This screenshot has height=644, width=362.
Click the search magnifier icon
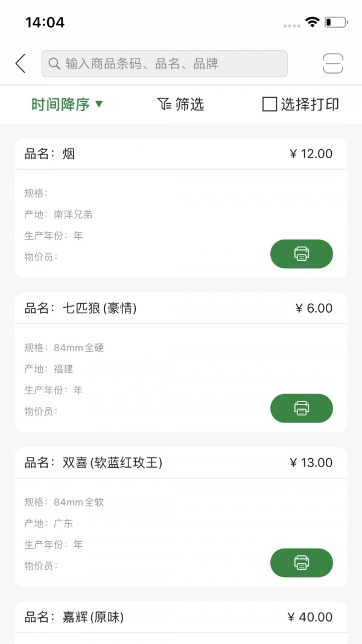click(54, 63)
